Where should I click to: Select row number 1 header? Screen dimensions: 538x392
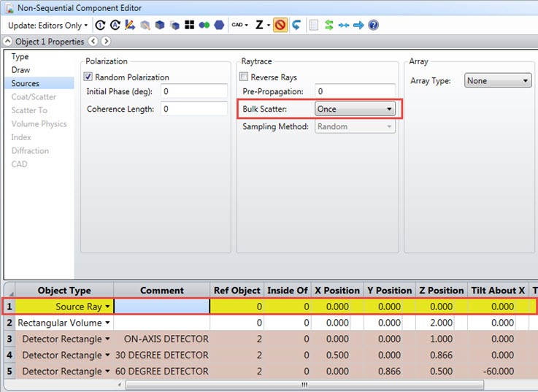(x=9, y=307)
